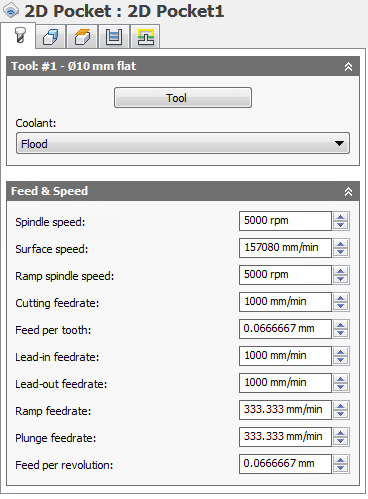
Task: Increase Spindle speed with up arrow
Action: [x=341, y=217]
